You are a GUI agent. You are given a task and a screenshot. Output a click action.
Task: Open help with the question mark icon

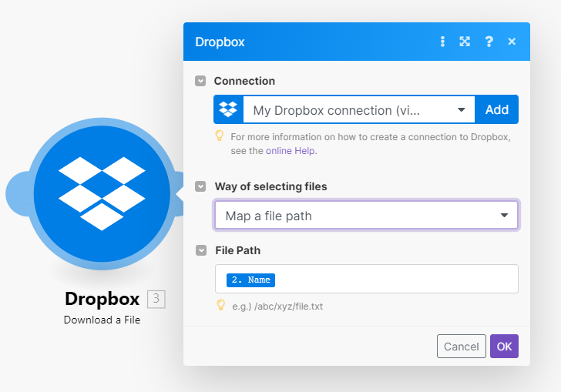click(489, 42)
